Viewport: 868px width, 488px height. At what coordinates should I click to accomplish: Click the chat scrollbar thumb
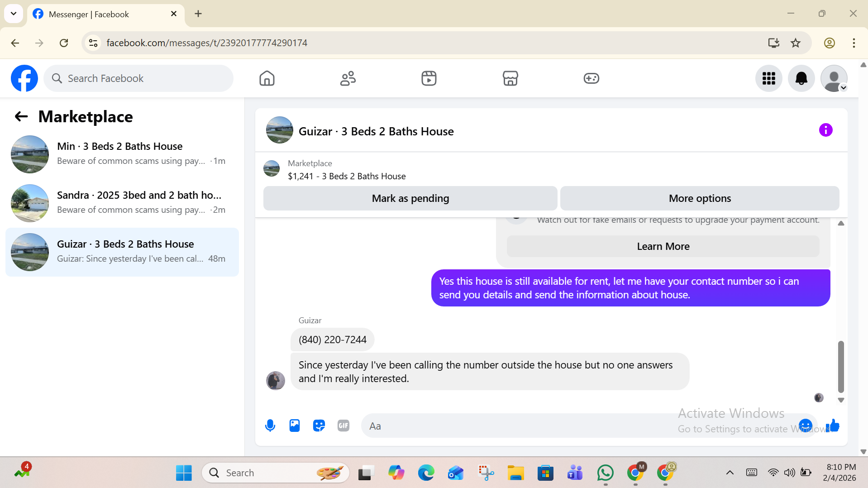[841, 367]
